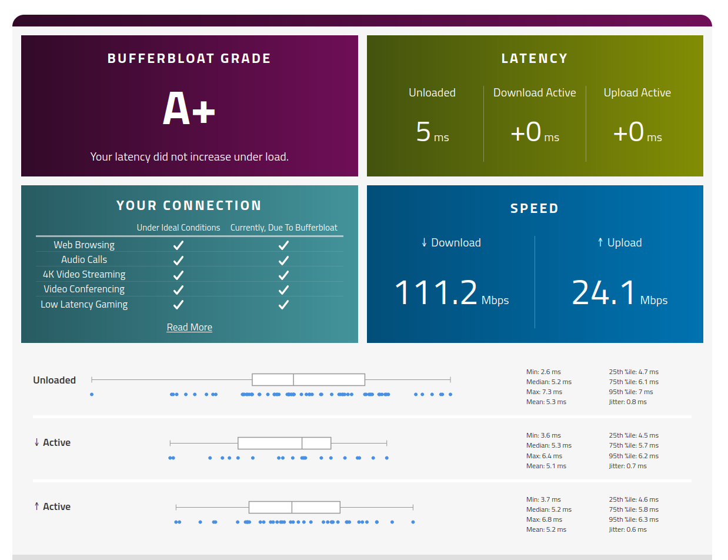This screenshot has width=728, height=560.
Task: Click the '25th %ile: 4.6 ms' stat
Action: click(633, 499)
